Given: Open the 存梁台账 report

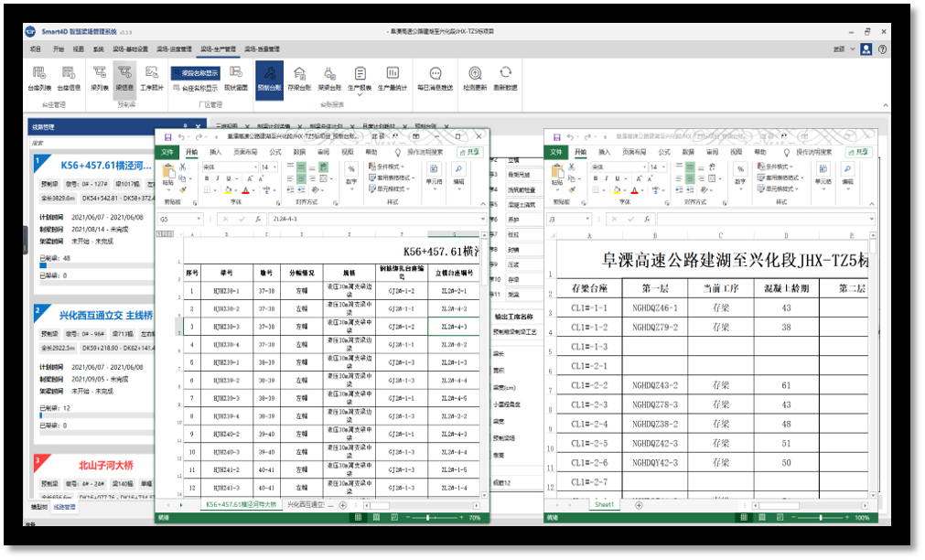Looking at the screenshot, I should coord(299,77).
